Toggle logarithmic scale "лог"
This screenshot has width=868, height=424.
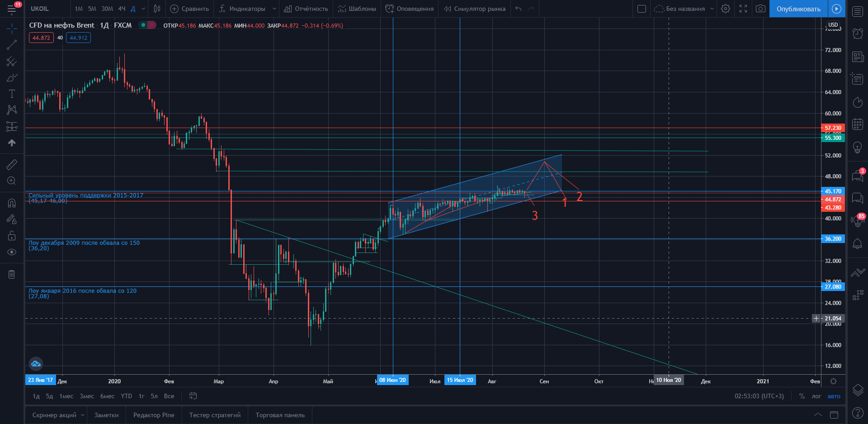[816, 396]
